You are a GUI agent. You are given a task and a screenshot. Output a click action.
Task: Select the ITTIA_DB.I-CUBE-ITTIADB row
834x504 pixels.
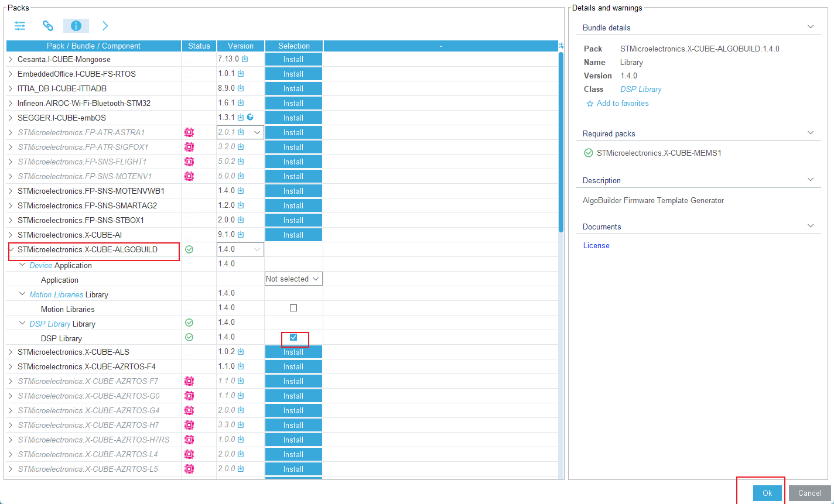coord(282,88)
